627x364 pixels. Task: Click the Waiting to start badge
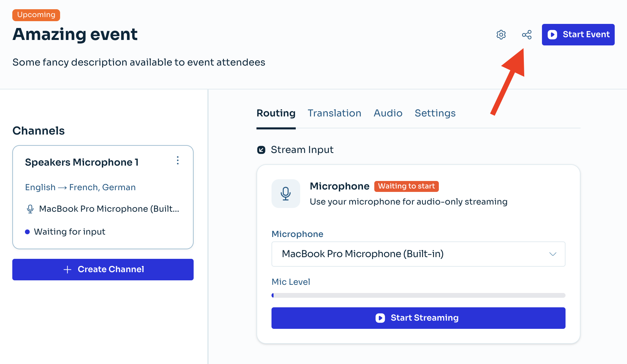click(406, 186)
